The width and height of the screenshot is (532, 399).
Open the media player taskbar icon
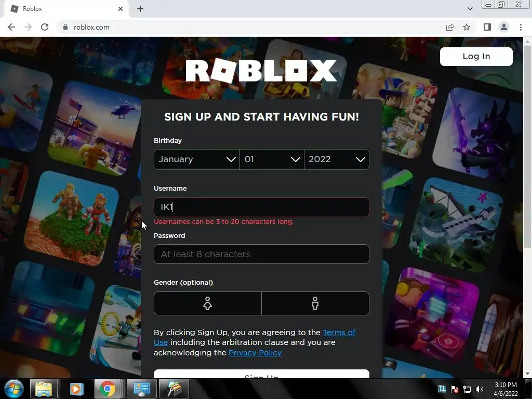77,389
